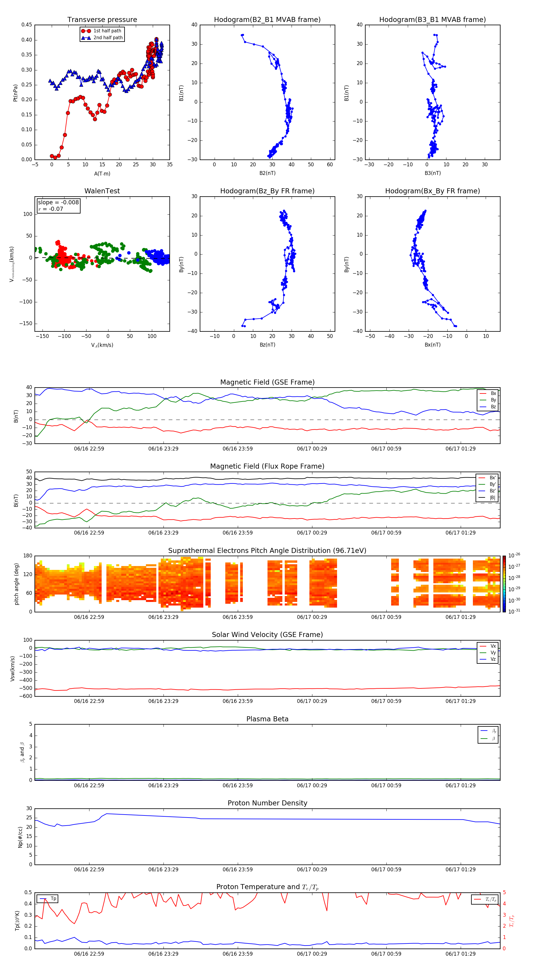Click the "Bx(nT)" x-axis label
This screenshot has height=980, width=535.
pos(432,345)
